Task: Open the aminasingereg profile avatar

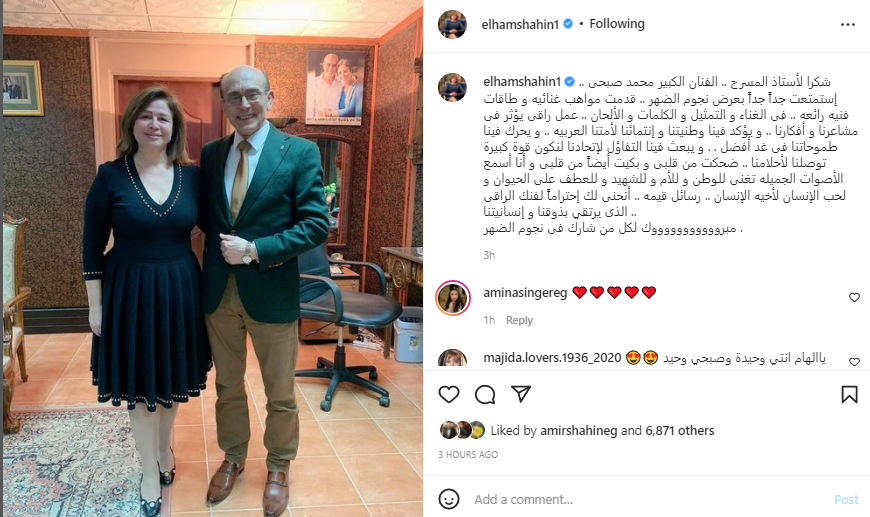Action: click(453, 298)
